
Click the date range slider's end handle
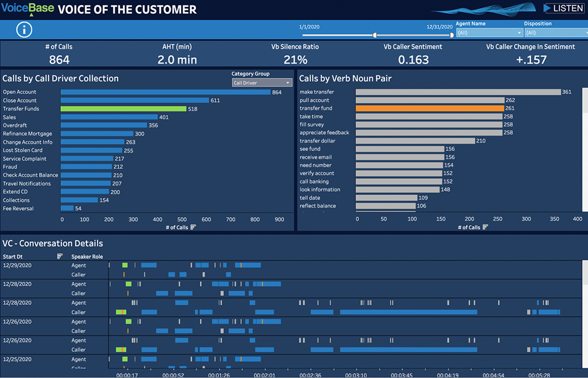click(x=452, y=35)
